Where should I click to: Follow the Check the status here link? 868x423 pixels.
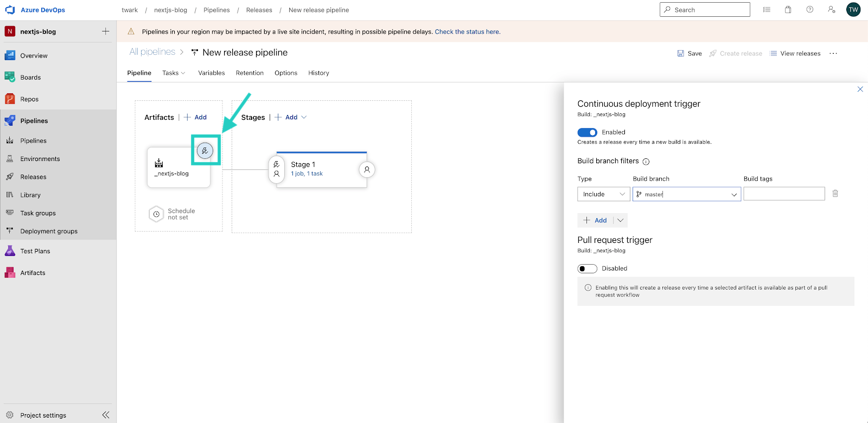tap(467, 31)
